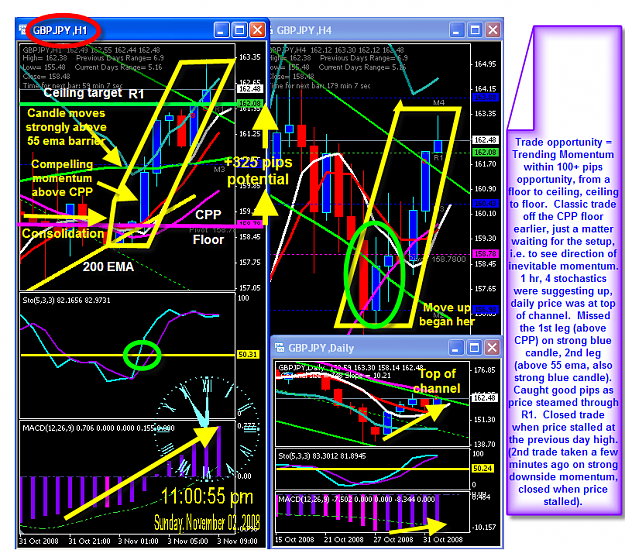
Task: Maximize the GBPJPY,H4 chart window
Action: [x=475, y=30]
